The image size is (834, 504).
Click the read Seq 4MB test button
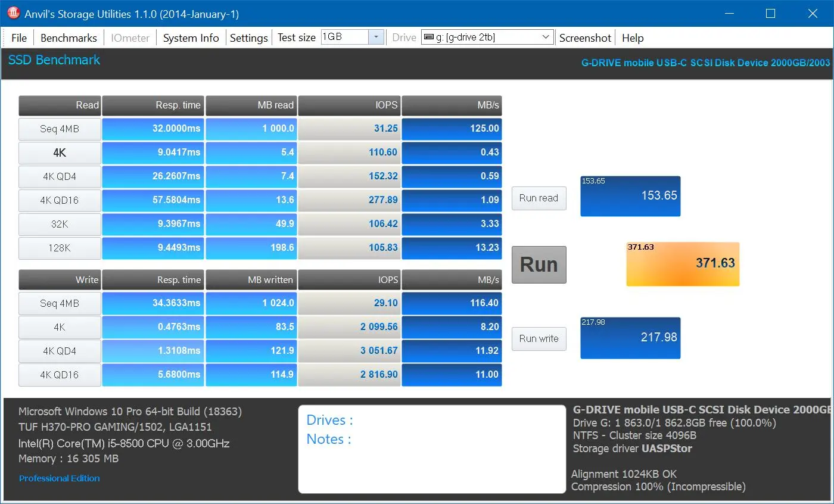pos(60,129)
